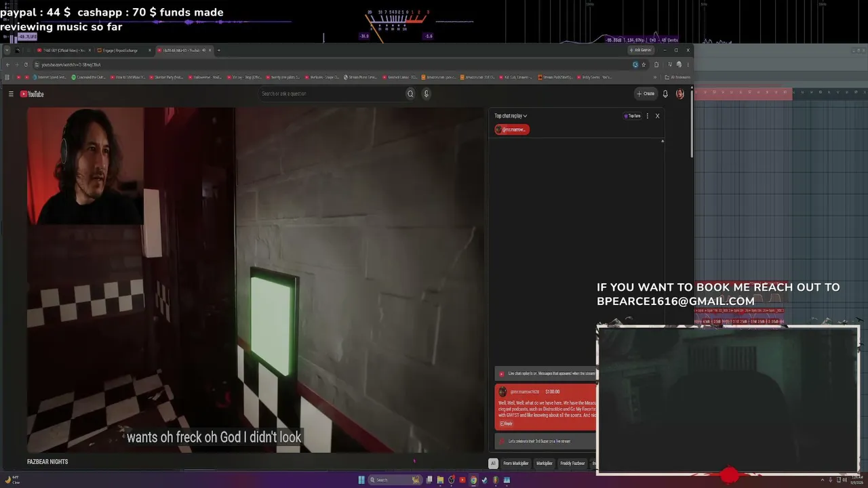Select the All filter chip

(493, 464)
